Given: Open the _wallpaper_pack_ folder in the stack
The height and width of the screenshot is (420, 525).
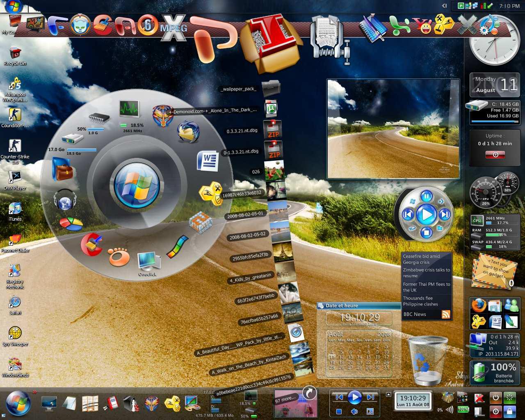Looking at the screenshot, I should point(271,89).
